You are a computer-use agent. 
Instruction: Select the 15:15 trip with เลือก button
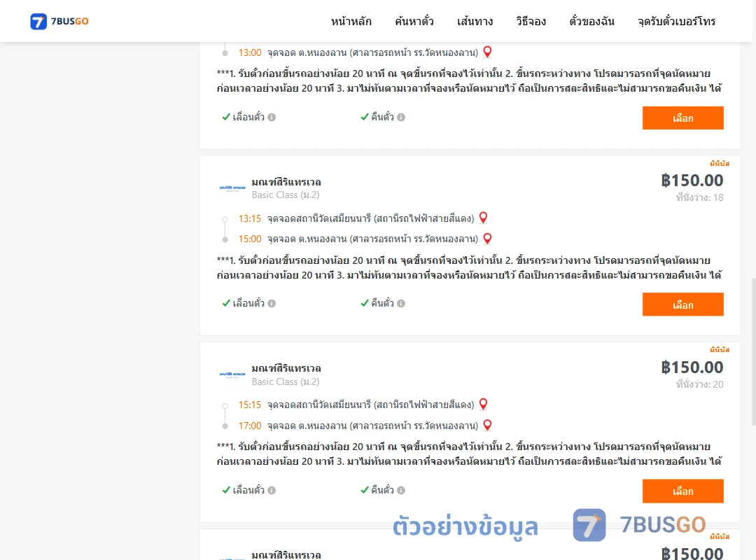pyautogui.click(x=682, y=491)
